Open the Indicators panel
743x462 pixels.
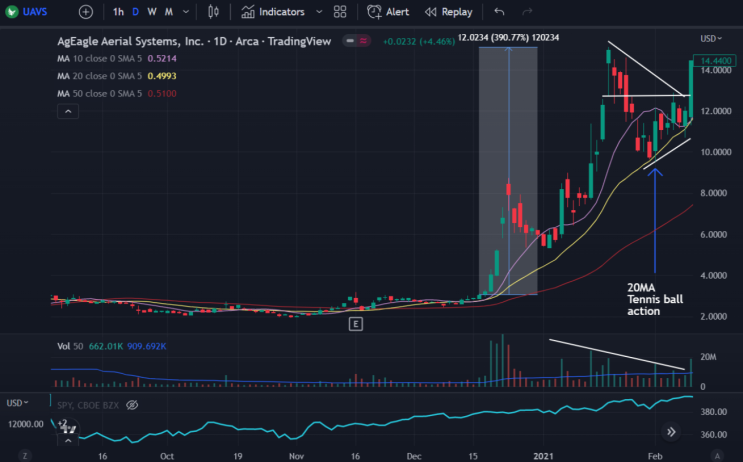coord(273,12)
